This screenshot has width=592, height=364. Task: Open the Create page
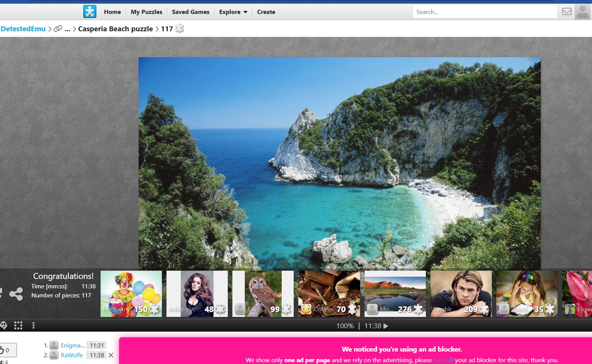click(x=266, y=12)
